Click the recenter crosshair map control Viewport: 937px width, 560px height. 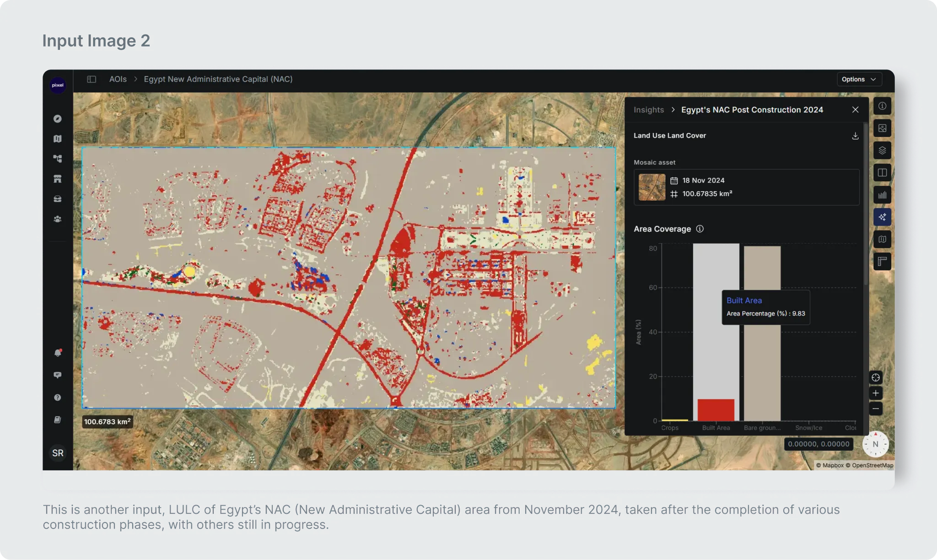tap(875, 377)
